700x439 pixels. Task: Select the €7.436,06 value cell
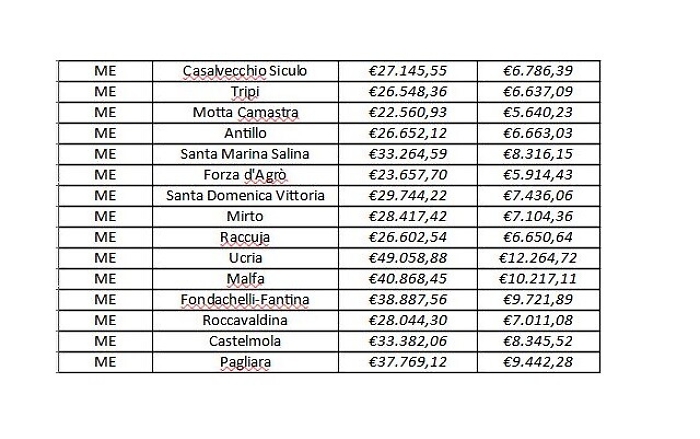pyautogui.click(x=537, y=196)
